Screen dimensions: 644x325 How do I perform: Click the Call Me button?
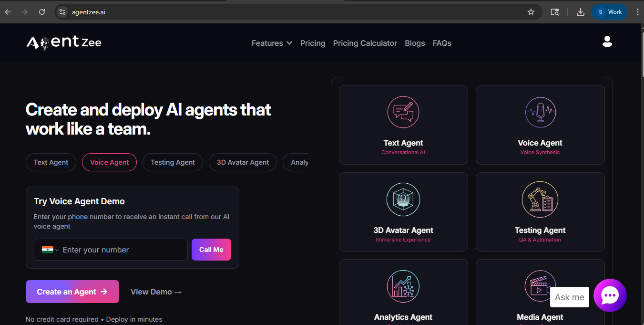211,250
